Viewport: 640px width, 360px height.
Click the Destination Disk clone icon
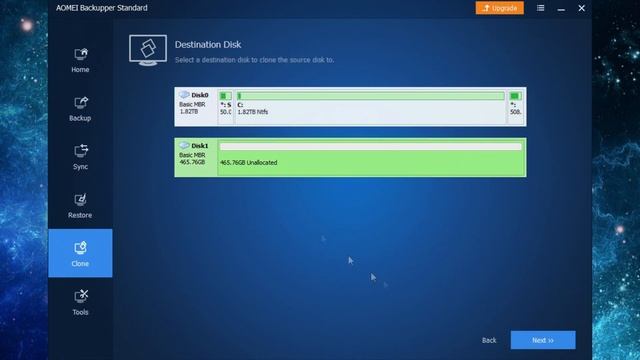pyautogui.click(x=148, y=50)
